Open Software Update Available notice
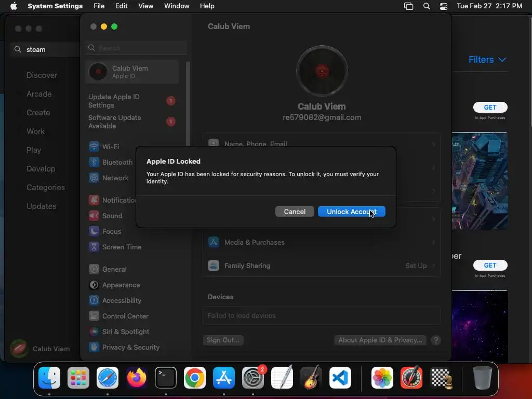Image resolution: width=532 pixels, height=399 pixels. click(132, 122)
